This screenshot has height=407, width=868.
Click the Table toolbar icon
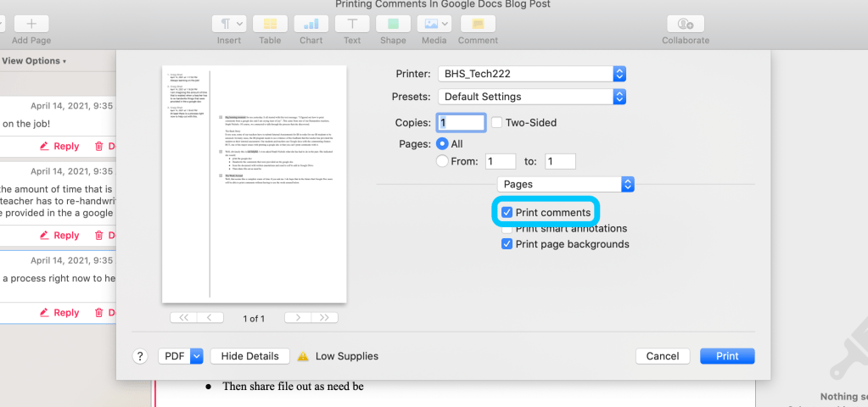[x=270, y=25]
